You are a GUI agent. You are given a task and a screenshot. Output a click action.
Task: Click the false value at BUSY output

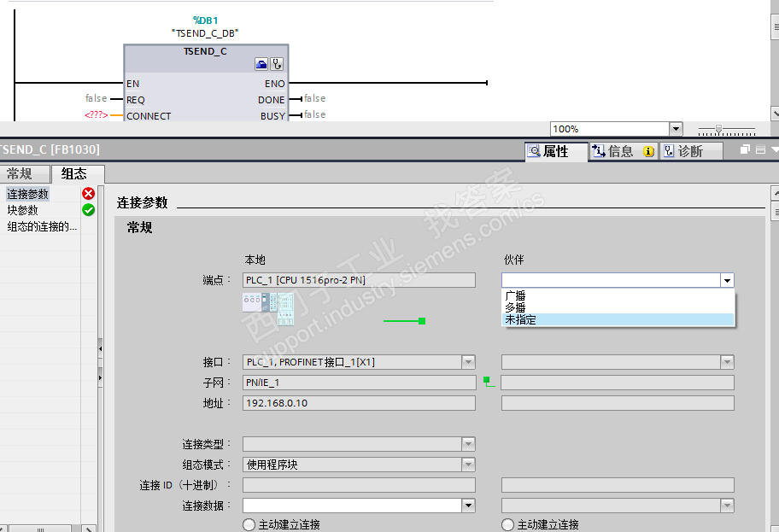[x=315, y=114]
